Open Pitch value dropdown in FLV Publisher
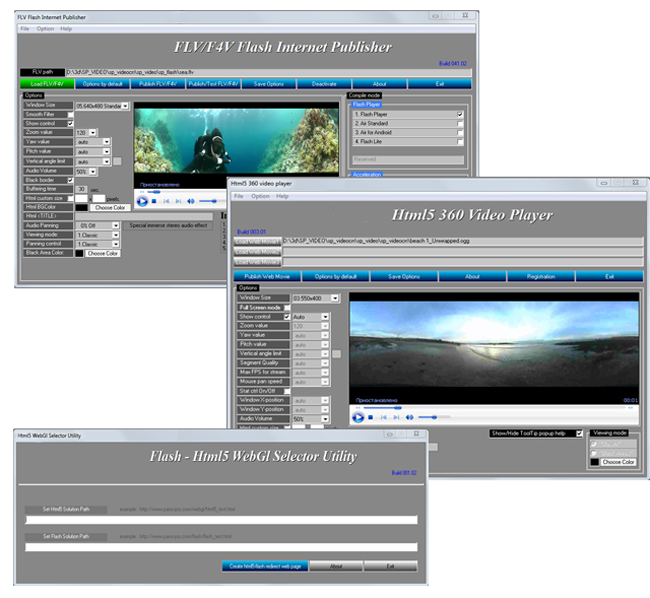650x598 pixels. (107, 152)
